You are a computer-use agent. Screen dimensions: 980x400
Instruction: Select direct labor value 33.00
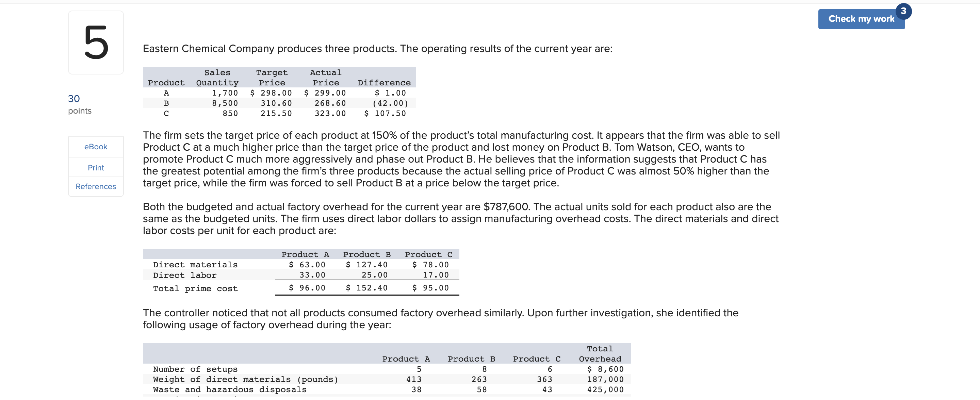312,275
